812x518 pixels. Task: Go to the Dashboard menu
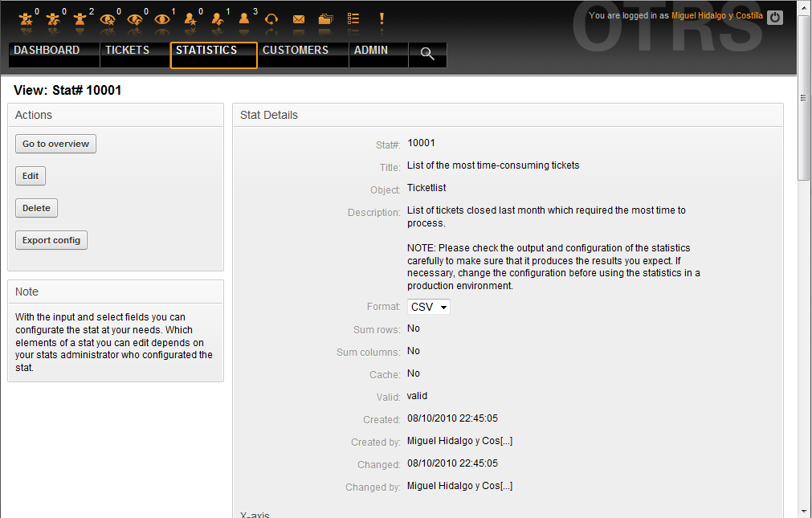pos(47,51)
